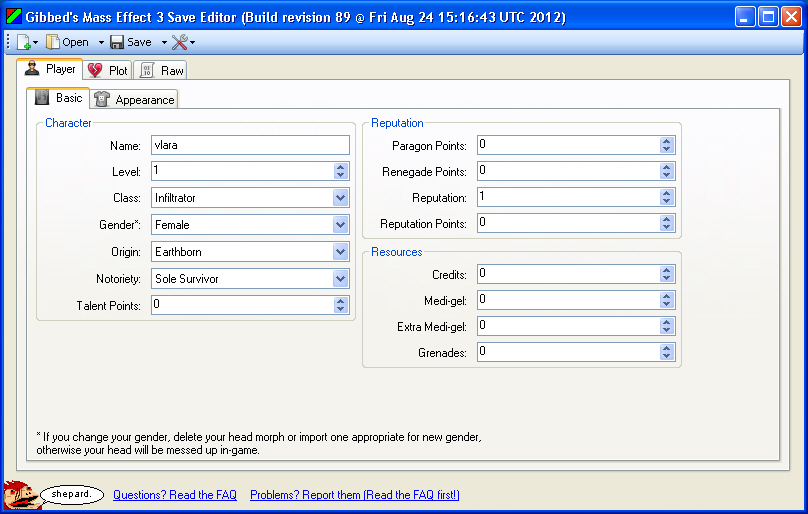The image size is (808, 514).
Task: Increase Reputation Points with up arrow
Action: [x=667, y=219]
